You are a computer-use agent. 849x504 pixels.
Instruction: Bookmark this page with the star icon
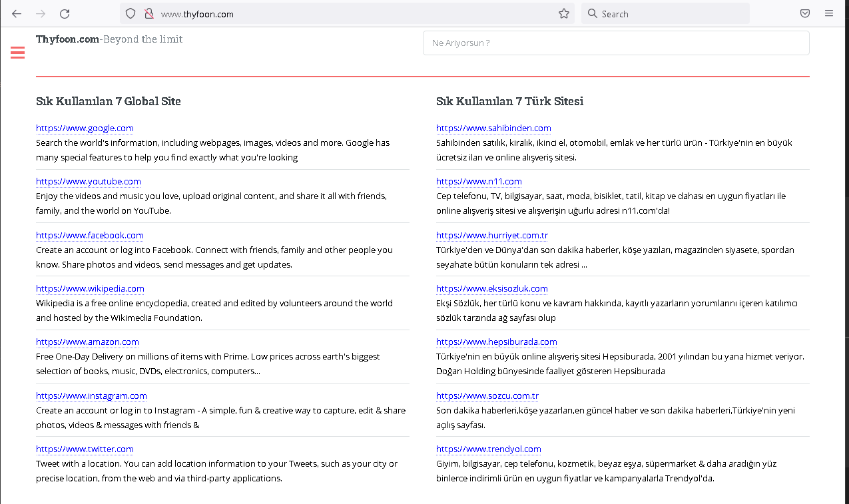pos(563,13)
